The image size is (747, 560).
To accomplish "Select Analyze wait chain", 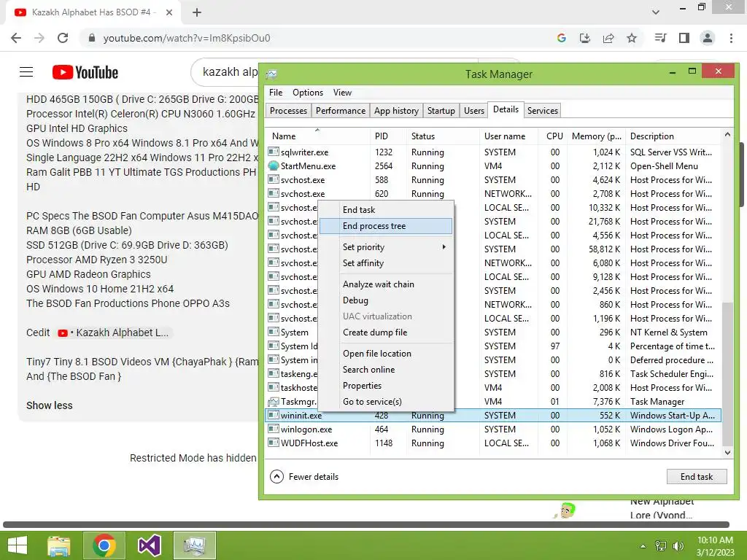I will coord(386,284).
